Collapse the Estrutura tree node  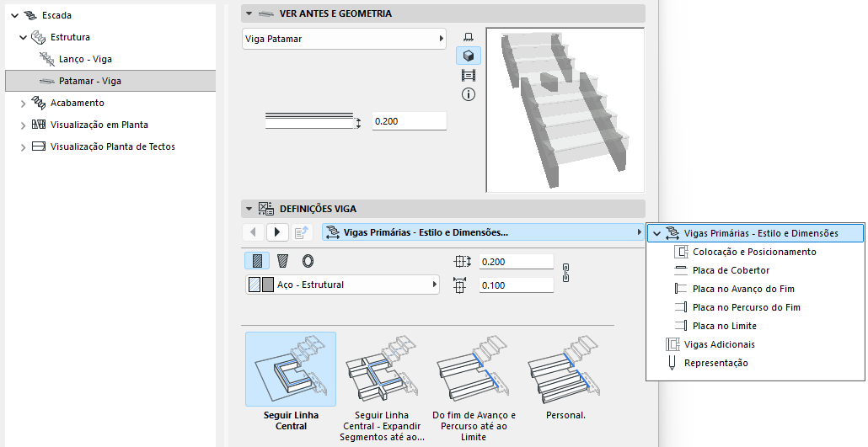[23, 38]
